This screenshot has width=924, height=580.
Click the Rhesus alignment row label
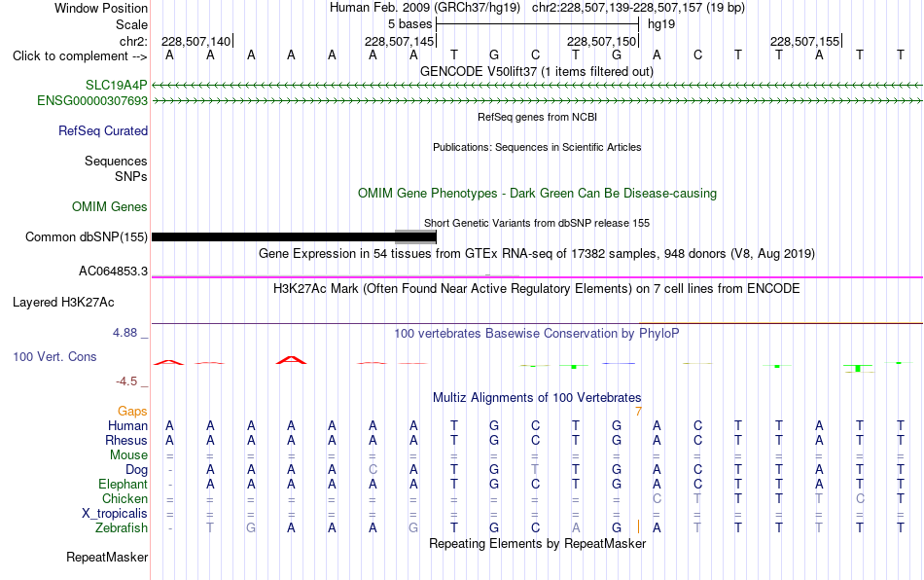[x=126, y=440]
